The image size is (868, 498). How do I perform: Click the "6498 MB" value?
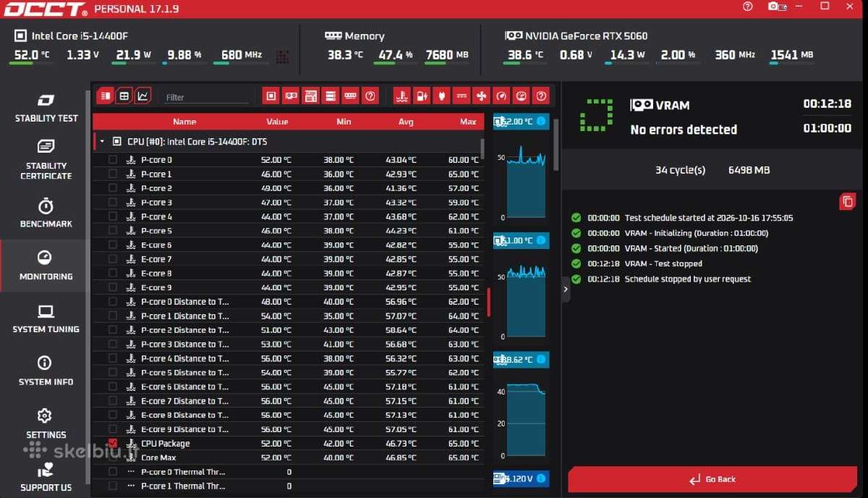pos(749,170)
